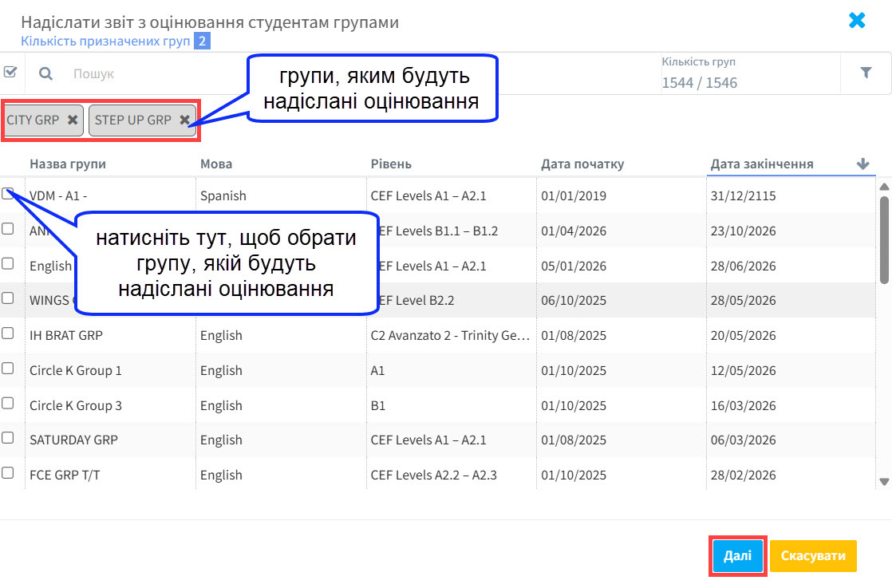Toggle the select-all checkbox icon
Screen dimensions: 892x588
click(x=10, y=73)
